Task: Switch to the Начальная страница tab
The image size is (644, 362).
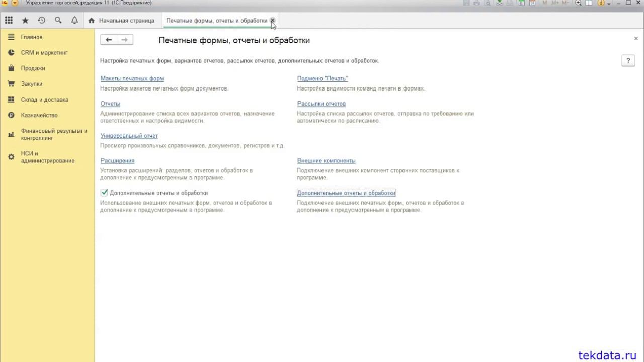Action: (x=123, y=21)
